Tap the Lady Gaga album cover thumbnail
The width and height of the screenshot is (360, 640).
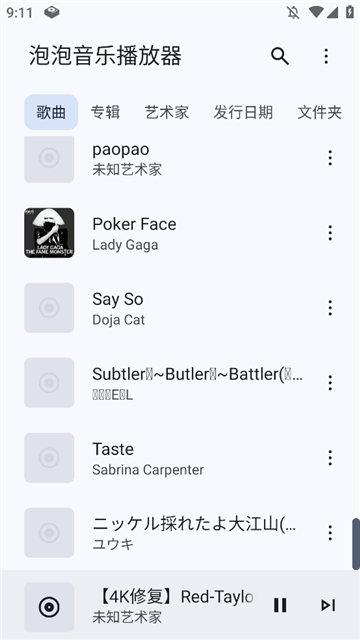point(49,233)
